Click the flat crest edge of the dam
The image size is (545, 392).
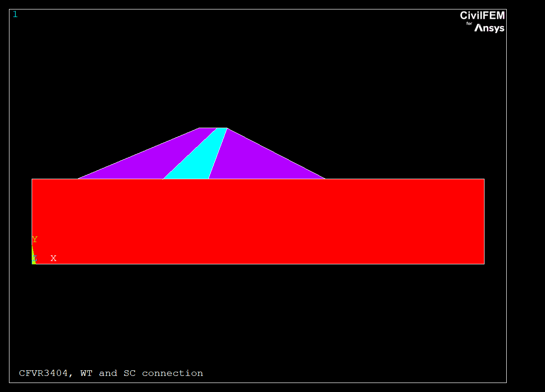(213, 128)
